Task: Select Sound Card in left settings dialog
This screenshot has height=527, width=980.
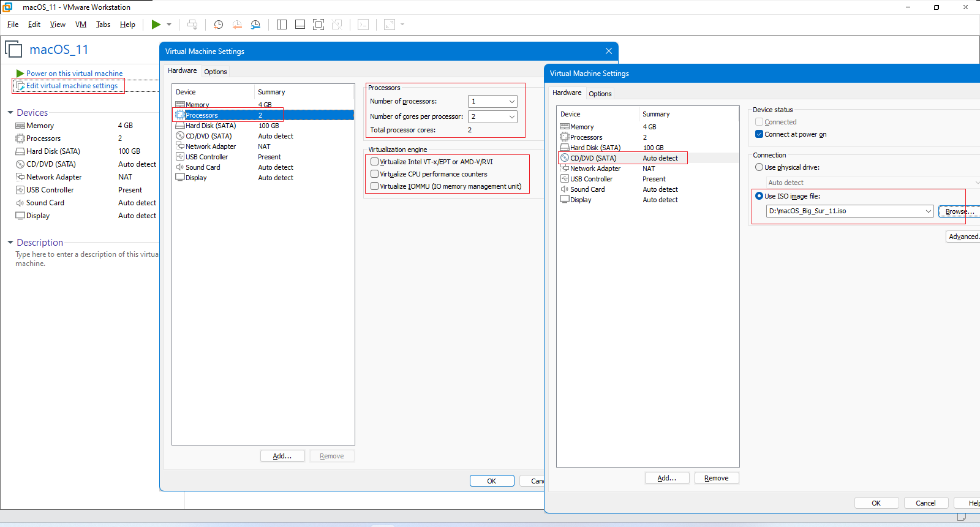Action: 263,167
